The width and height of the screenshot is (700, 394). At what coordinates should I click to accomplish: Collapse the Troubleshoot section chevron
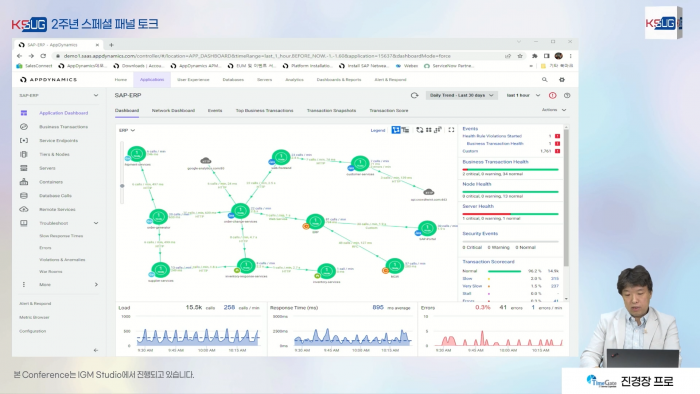[96, 223]
